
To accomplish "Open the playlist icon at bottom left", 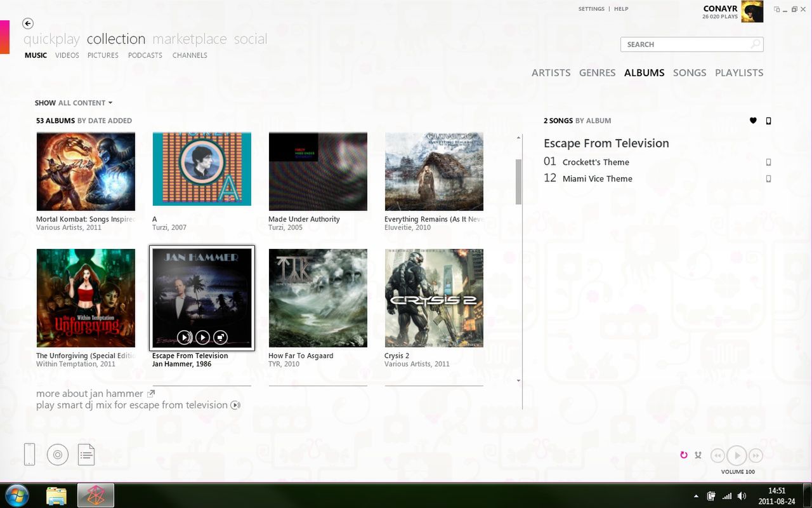I will click(x=86, y=454).
